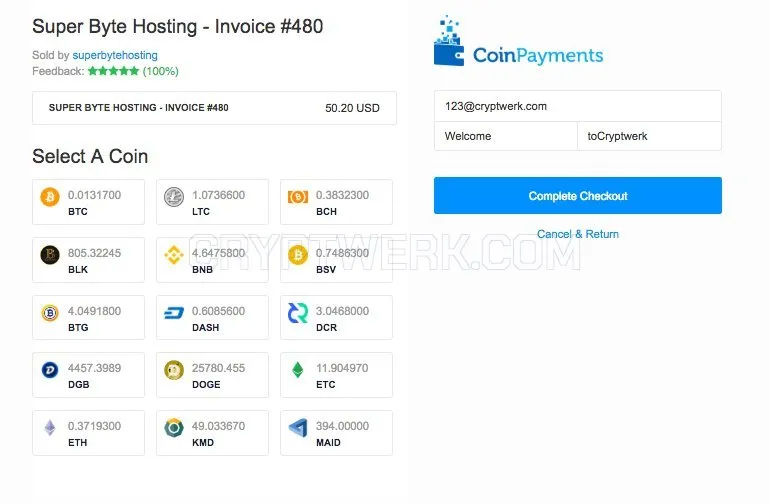The height and width of the screenshot is (504, 770).
Task: Choose the Litecoin LTC icon
Action: 174,196
